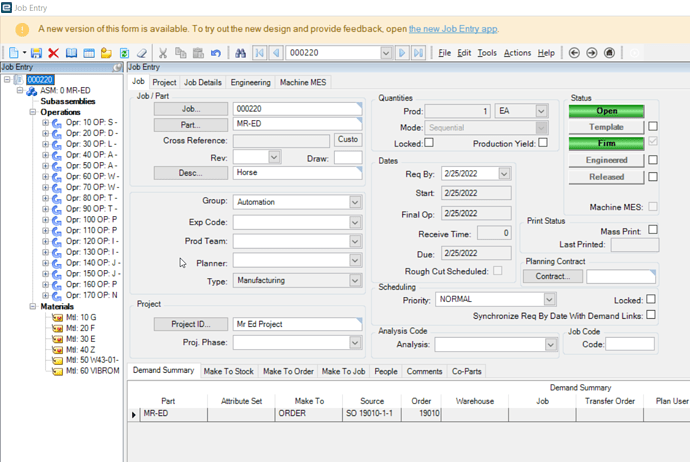Open the Actions menu
This screenshot has height=462, width=690.
coord(518,53)
